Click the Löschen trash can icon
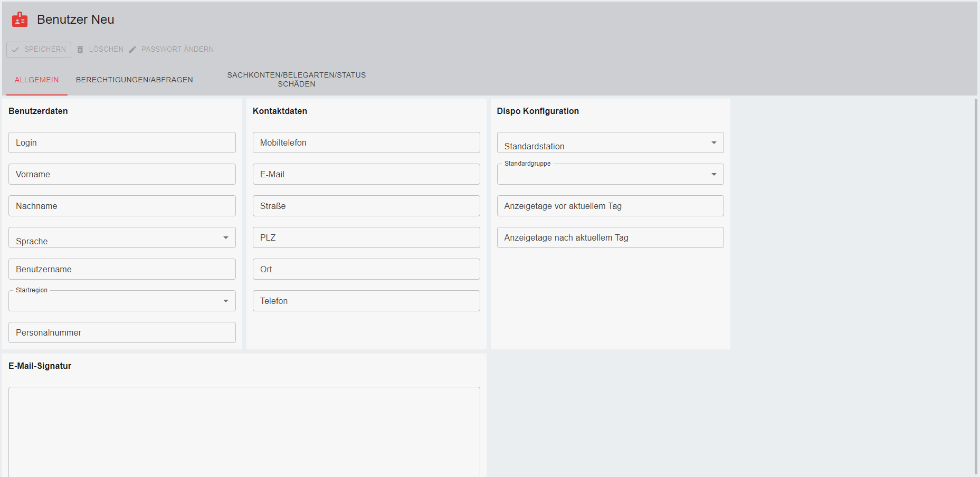 pos(80,50)
